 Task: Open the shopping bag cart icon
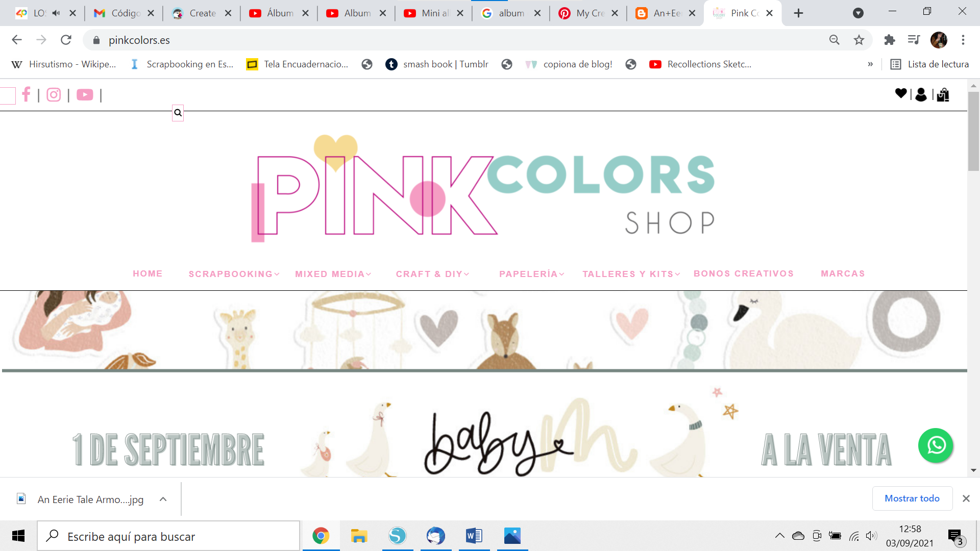[x=943, y=94]
